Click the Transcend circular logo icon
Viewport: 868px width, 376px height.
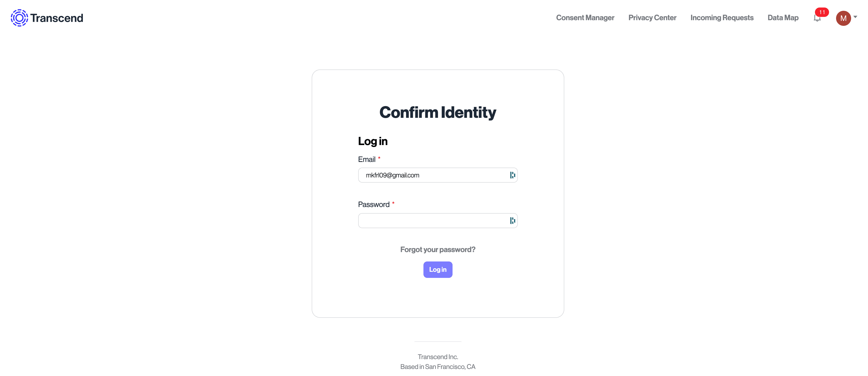click(x=19, y=18)
